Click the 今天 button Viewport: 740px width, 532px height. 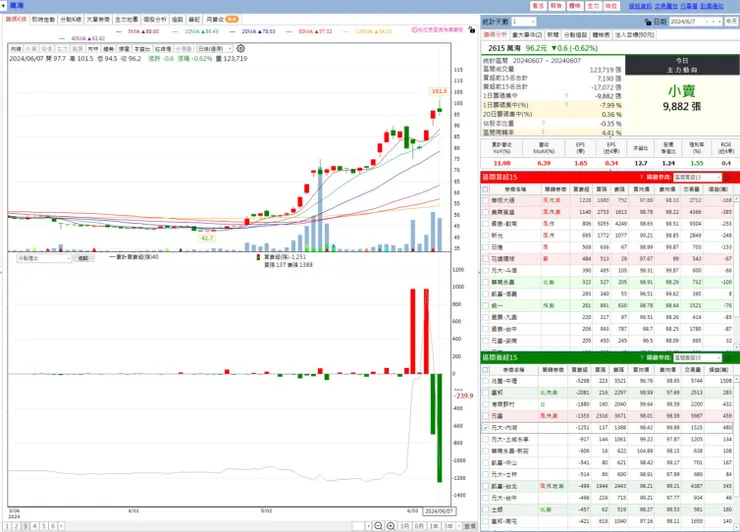[x=731, y=22]
